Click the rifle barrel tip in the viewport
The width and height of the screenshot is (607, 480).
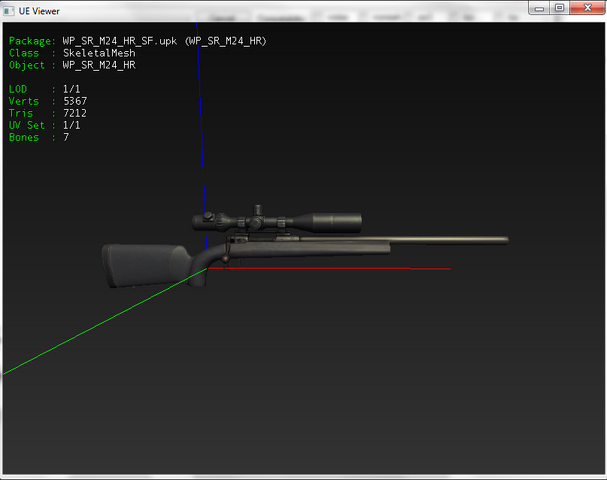(503, 240)
